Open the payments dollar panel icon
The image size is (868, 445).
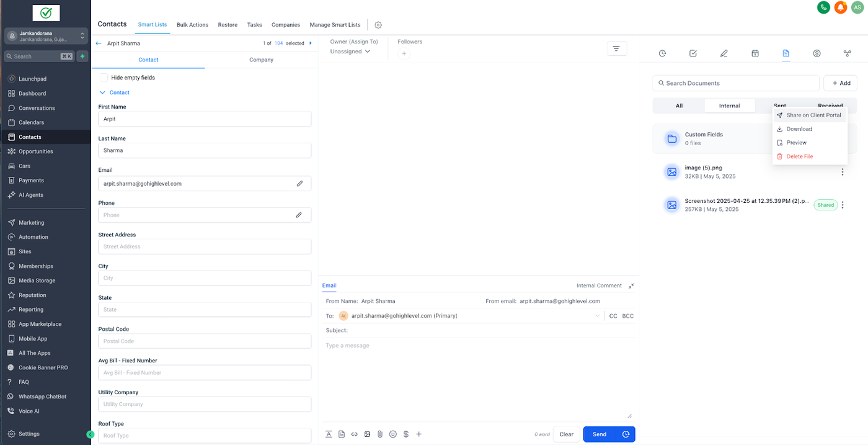coord(817,53)
